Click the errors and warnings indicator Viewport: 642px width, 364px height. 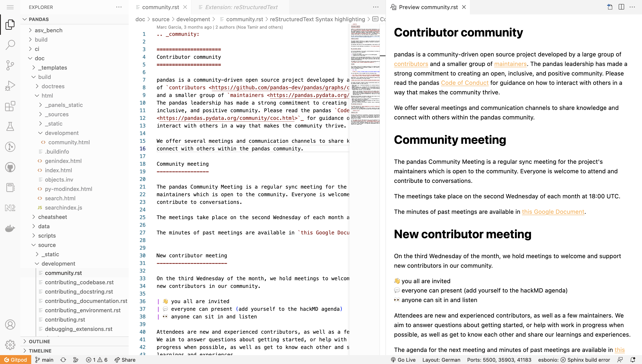click(x=97, y=360)
